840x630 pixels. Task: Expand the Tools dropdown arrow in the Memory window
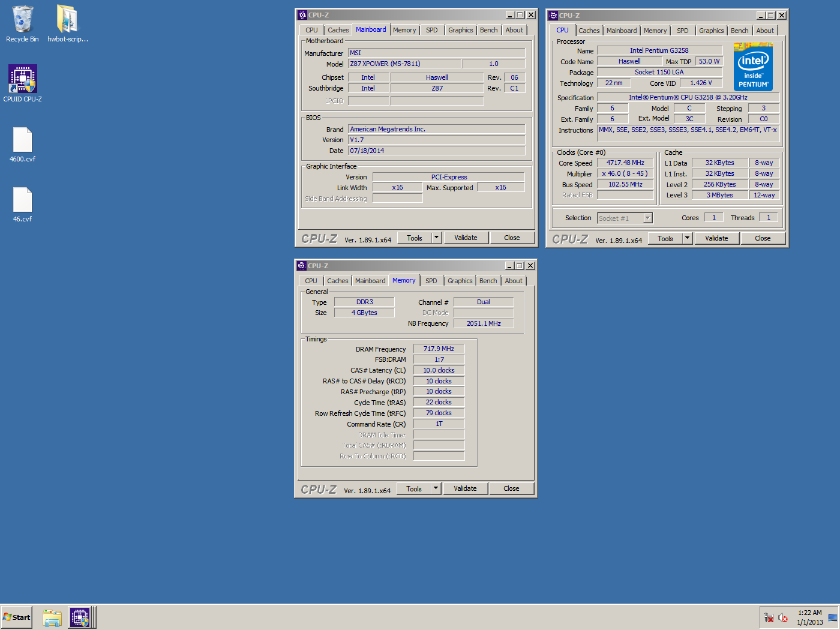click(x=436, y=488)
